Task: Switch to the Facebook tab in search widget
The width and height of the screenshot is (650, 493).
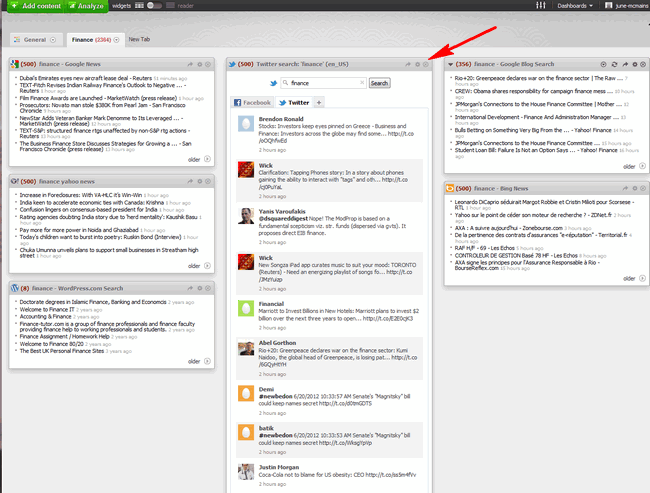Action: coord(252,102)
